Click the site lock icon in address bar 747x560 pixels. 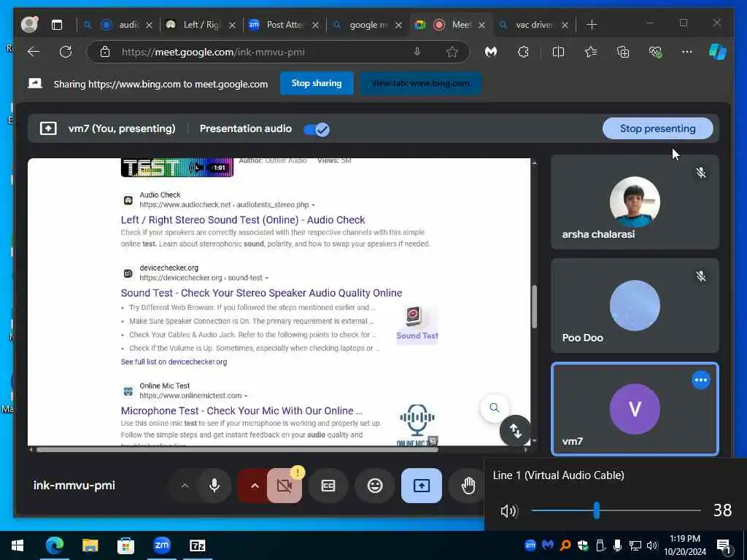(x=105, y=52)
